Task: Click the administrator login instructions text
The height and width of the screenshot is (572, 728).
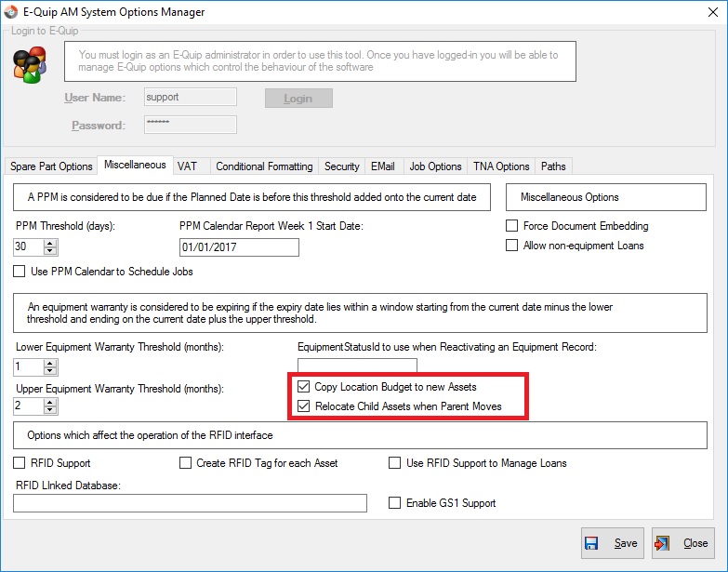Action: click(320, 61)
